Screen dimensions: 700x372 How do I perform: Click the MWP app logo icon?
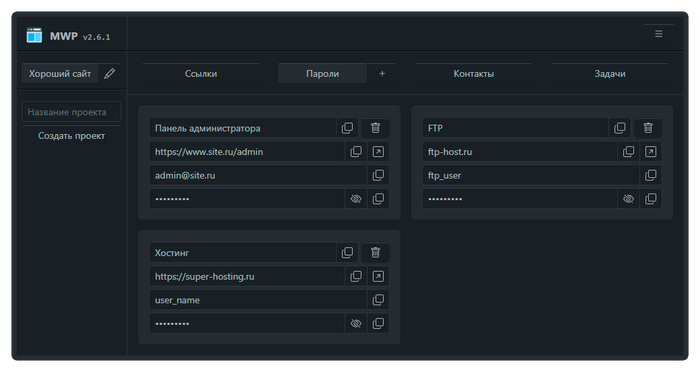tap(34, 36)
